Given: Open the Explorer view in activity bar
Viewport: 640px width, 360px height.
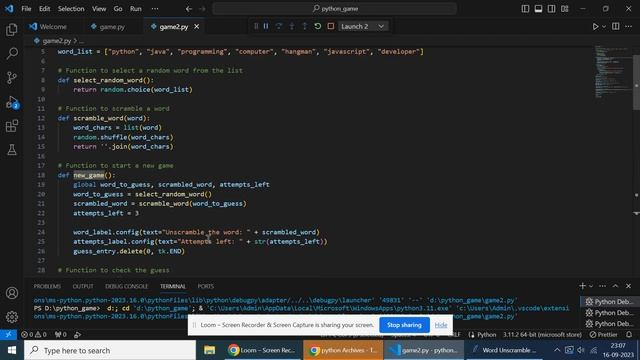Looking at the screenshot, I should point(12,29).
